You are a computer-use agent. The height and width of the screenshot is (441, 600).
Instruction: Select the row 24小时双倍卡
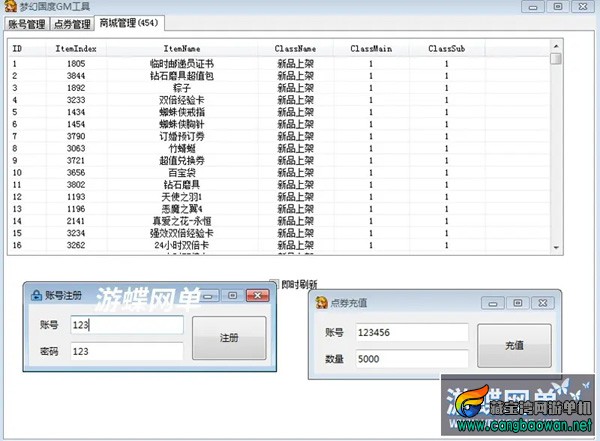[279, 245]
